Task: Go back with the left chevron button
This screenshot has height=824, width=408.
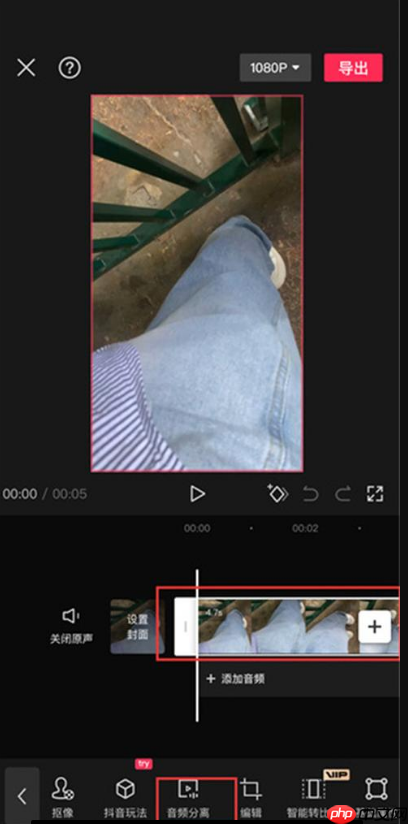Action: tap(22, 796)
